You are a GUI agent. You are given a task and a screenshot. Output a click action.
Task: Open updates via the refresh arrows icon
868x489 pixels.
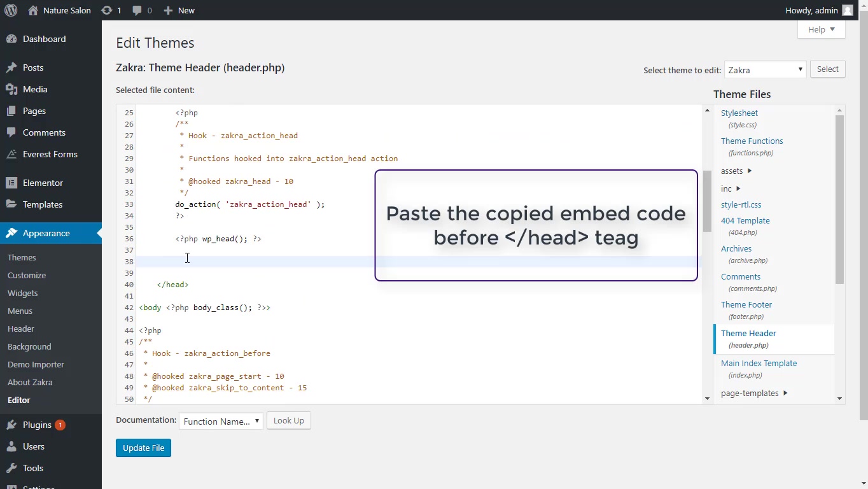[107, 10]
